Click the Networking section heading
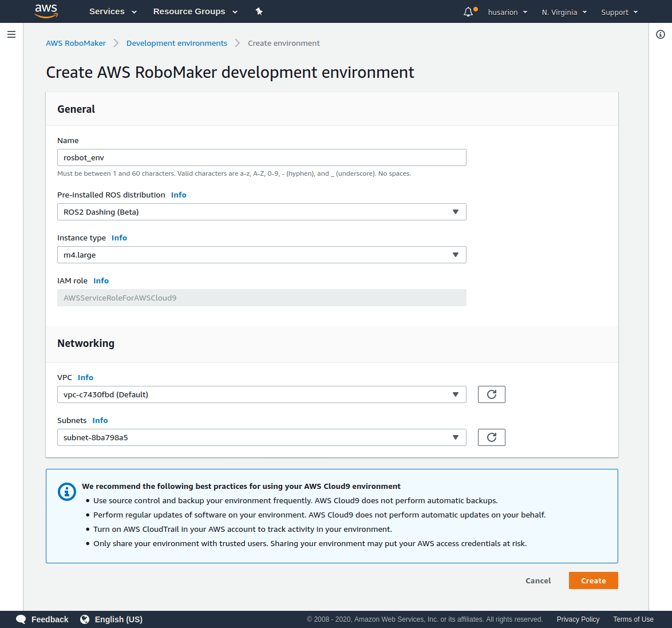 (x=86, y=343)
